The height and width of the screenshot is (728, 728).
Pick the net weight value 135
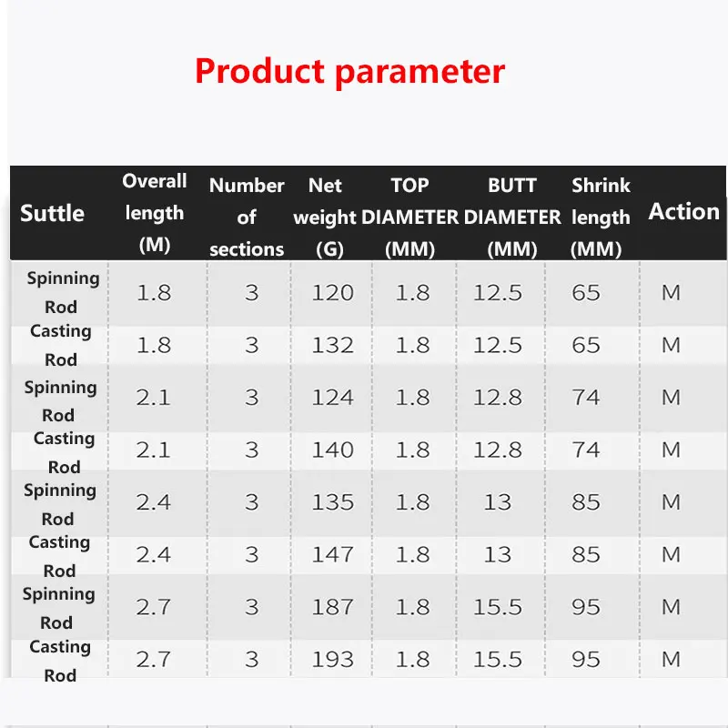point(332,502)
